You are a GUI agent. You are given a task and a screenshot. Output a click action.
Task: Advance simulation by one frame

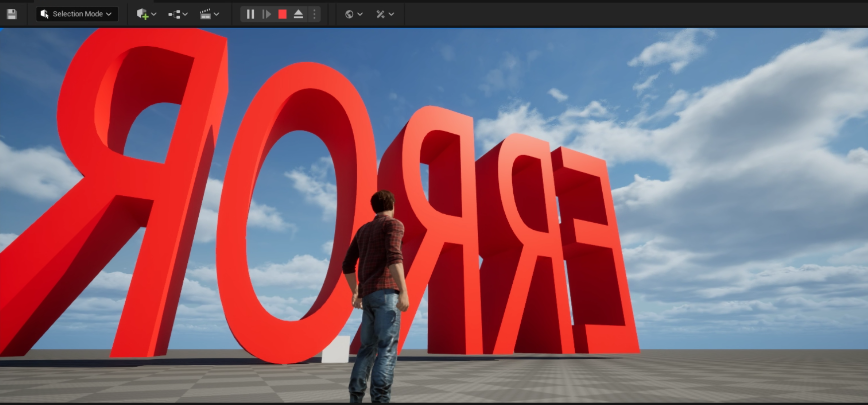point(267,14)
